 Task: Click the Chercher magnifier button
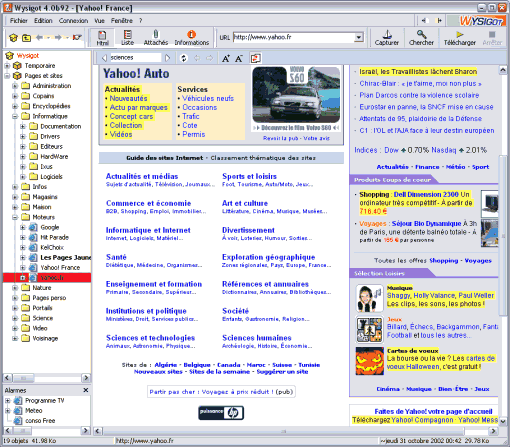click(x=421, y=38)
